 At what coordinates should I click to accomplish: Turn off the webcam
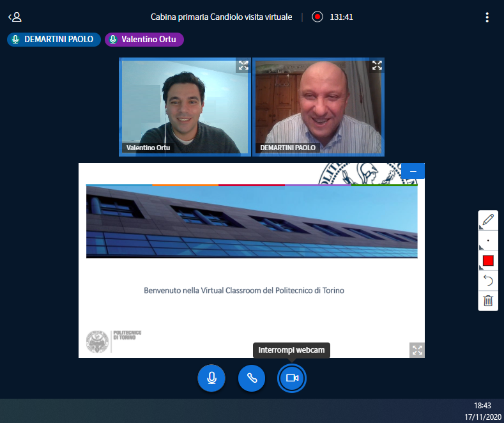[x=292, y=378]
